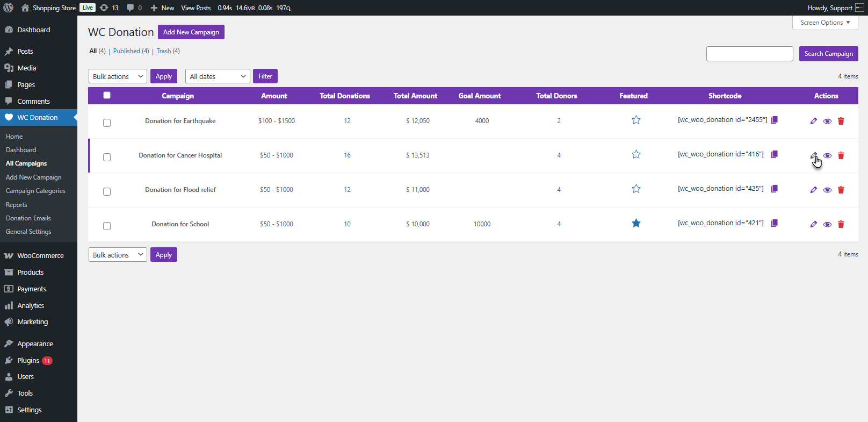Go to Reports submenu item
This screenshot has width=868, height=422.
(x=16, y=205)
